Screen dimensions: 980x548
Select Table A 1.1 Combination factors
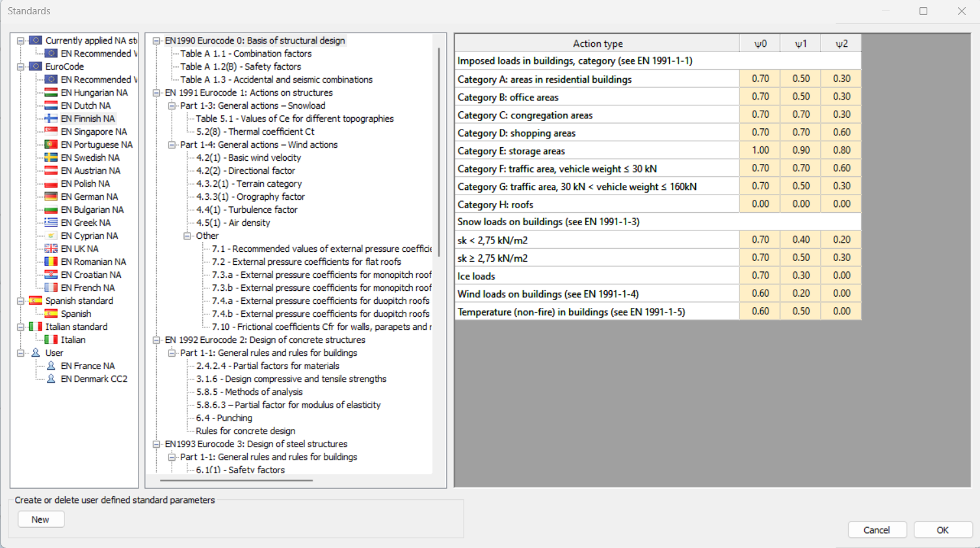tap(246, 53)
